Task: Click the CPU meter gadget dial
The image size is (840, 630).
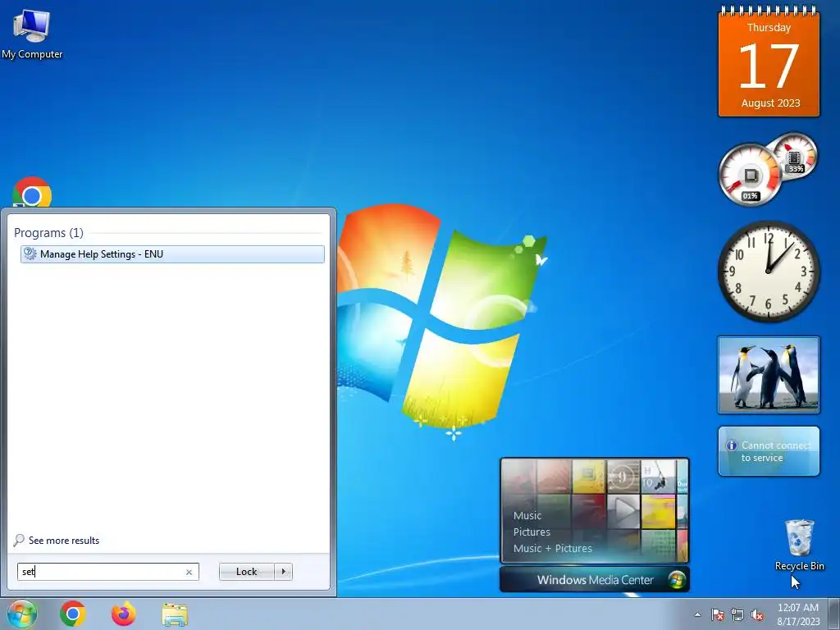Action: 750,175
